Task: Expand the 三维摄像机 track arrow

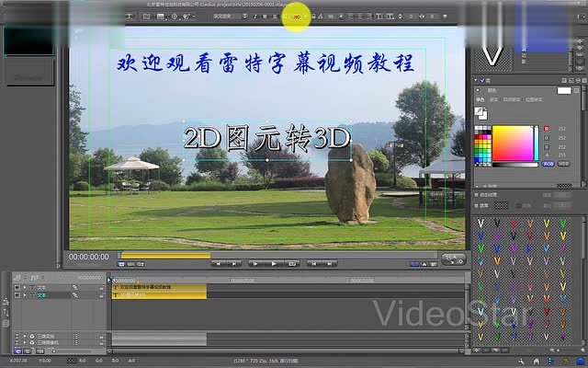Action: click(x=25, y=342)
